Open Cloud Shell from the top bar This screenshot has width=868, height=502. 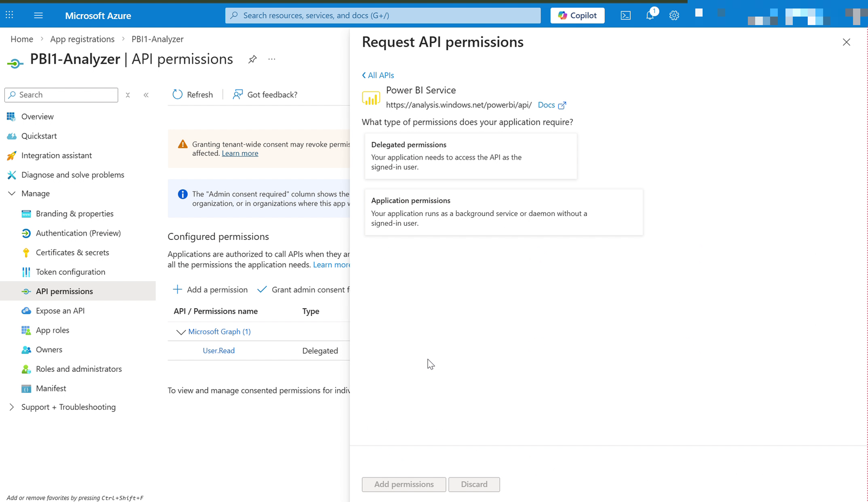626,15
